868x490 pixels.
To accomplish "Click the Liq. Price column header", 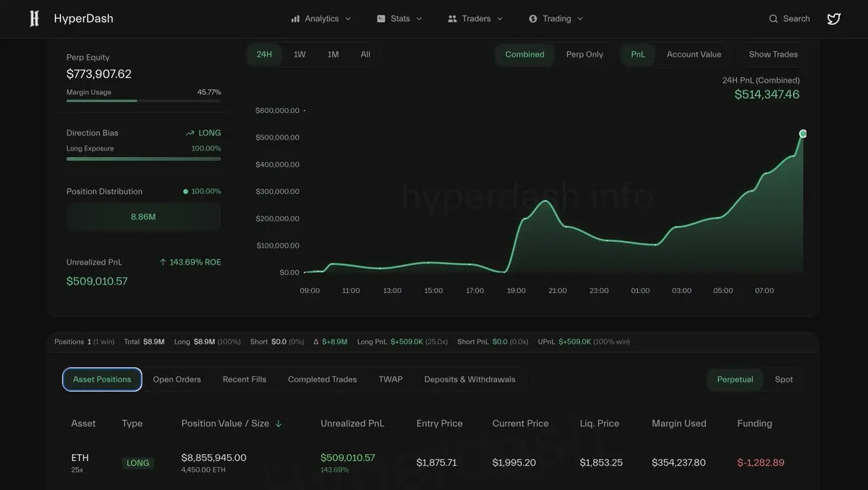I will click(x=600, y=423).
